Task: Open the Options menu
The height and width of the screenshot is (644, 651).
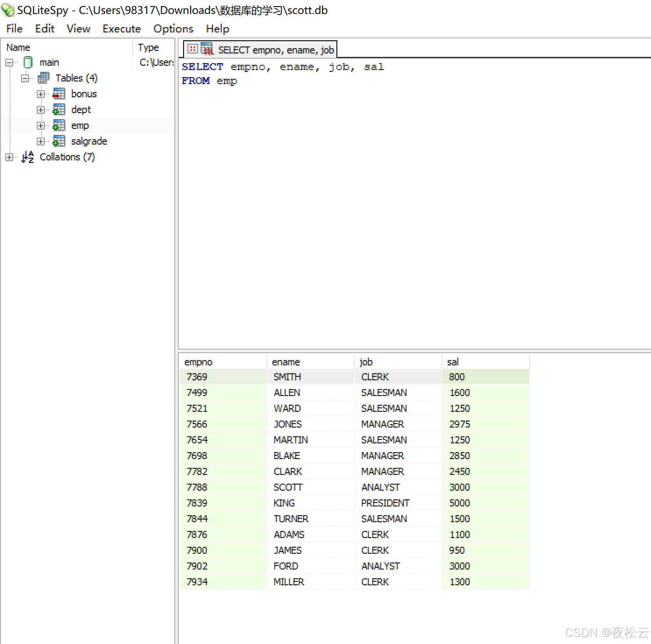Action: coord(173,28)
